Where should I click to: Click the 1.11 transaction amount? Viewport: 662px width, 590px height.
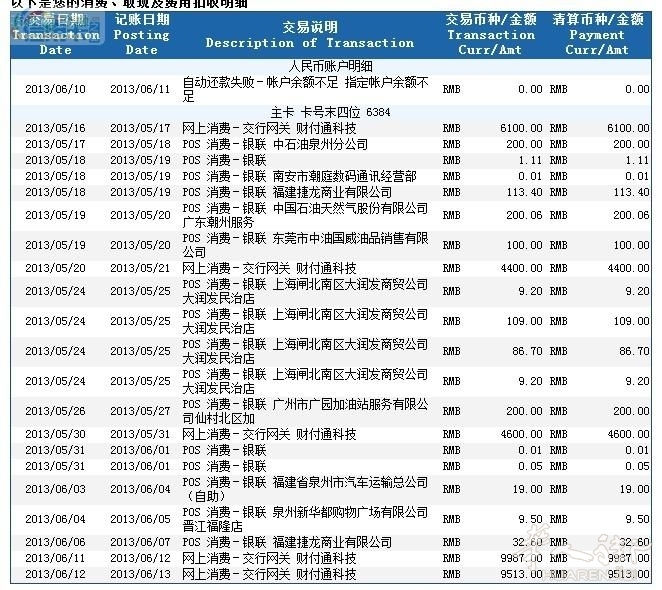pyautogui.click(x=530, y=160)
